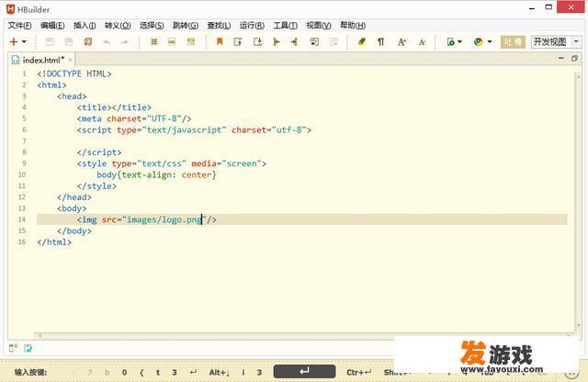Click the style type="text/css" line
This screenshot has width=588, height=382.
pyautogui.click(x=172, y=163)
